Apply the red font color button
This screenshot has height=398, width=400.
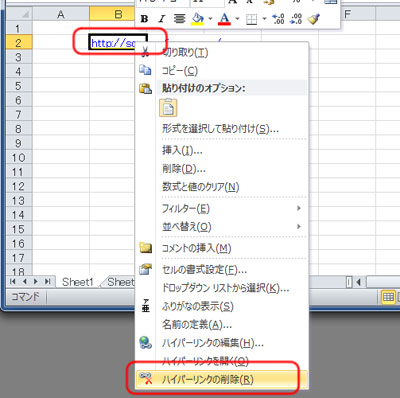tap(225, 19)
